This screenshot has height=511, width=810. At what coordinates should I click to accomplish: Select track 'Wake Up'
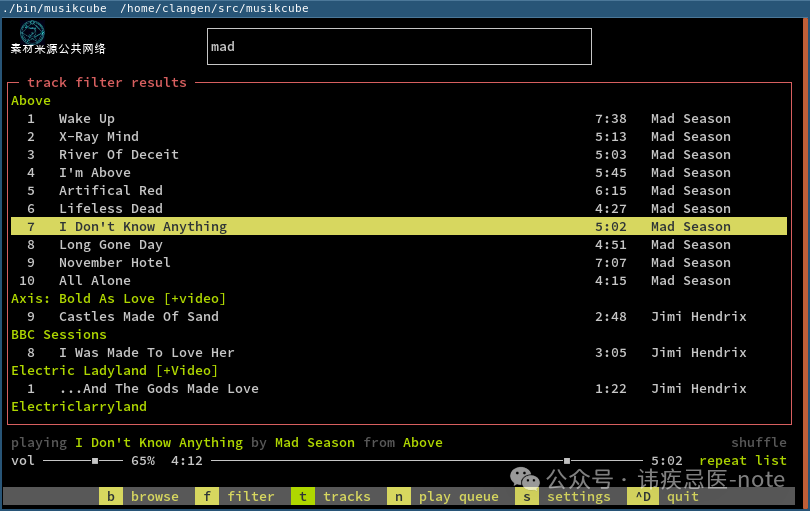pyautogui.click(x=399, y=119)
